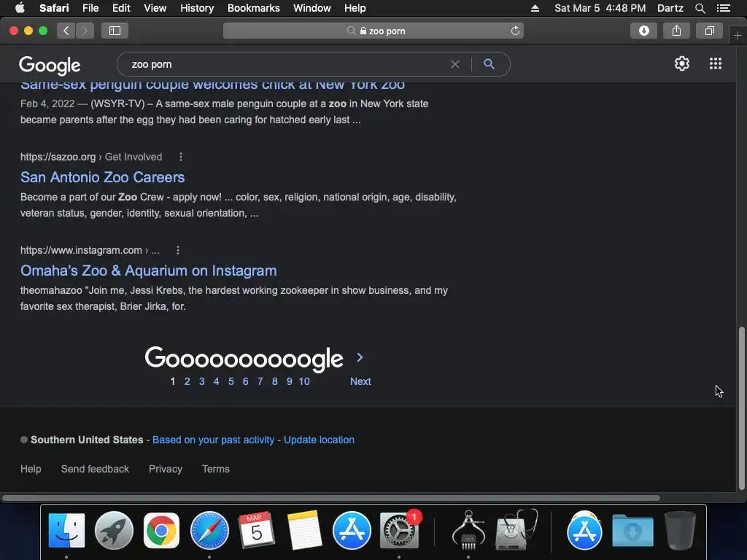Open Google settings gear icon
The image size is (747, 560).
[x=682, y=64]
